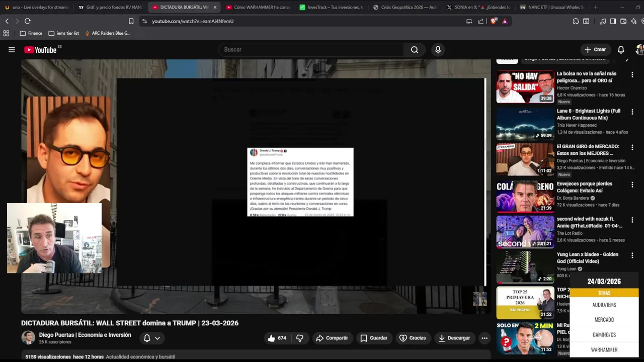Select AUDIO/IEMS in the overlay

[x=604, y=305]
